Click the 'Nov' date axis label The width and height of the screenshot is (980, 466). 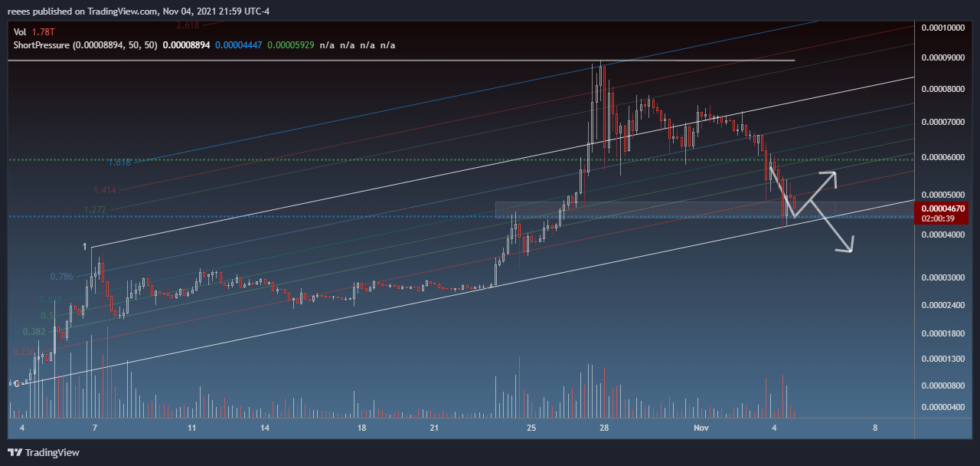click(x=702, y=428)
